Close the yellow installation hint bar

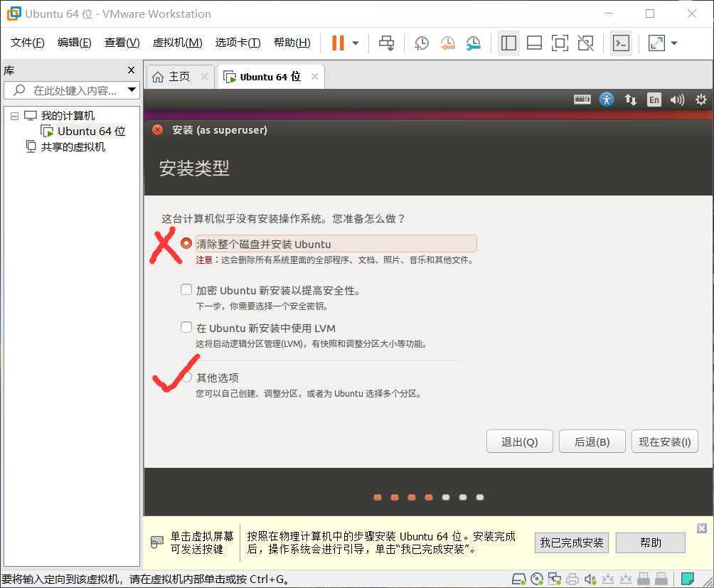coord(702,528)
